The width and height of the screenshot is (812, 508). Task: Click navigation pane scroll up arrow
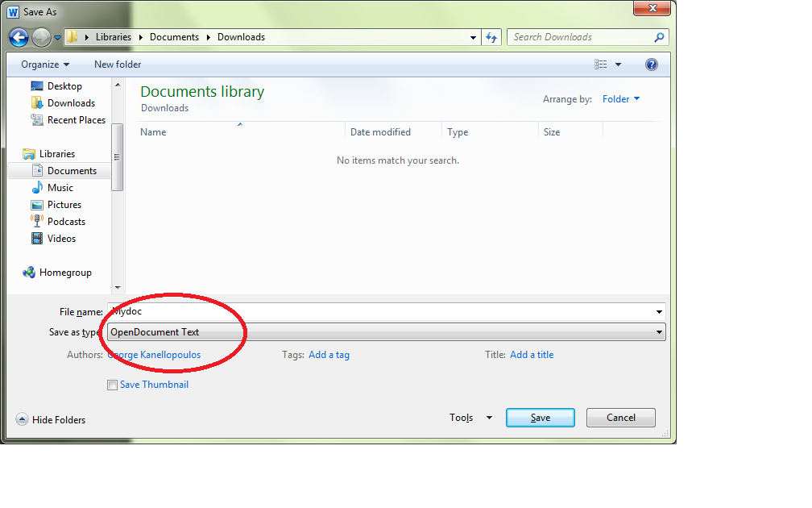(x=118, y=85)
